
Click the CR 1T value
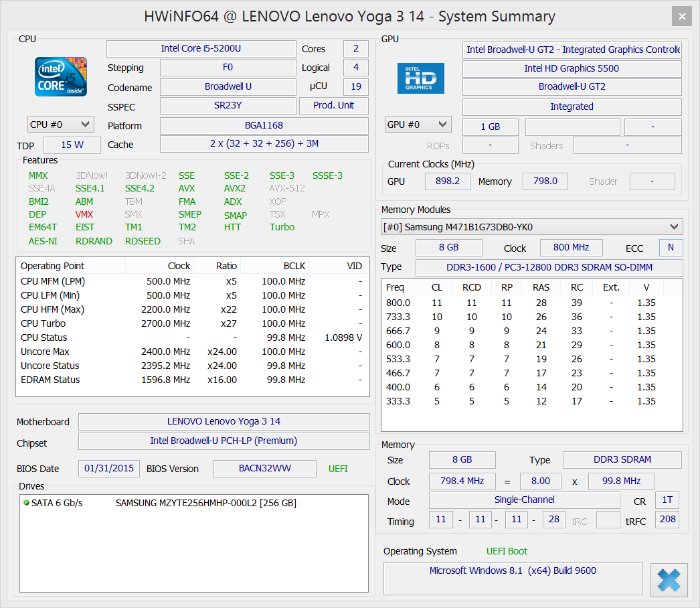tap(667, 500)
